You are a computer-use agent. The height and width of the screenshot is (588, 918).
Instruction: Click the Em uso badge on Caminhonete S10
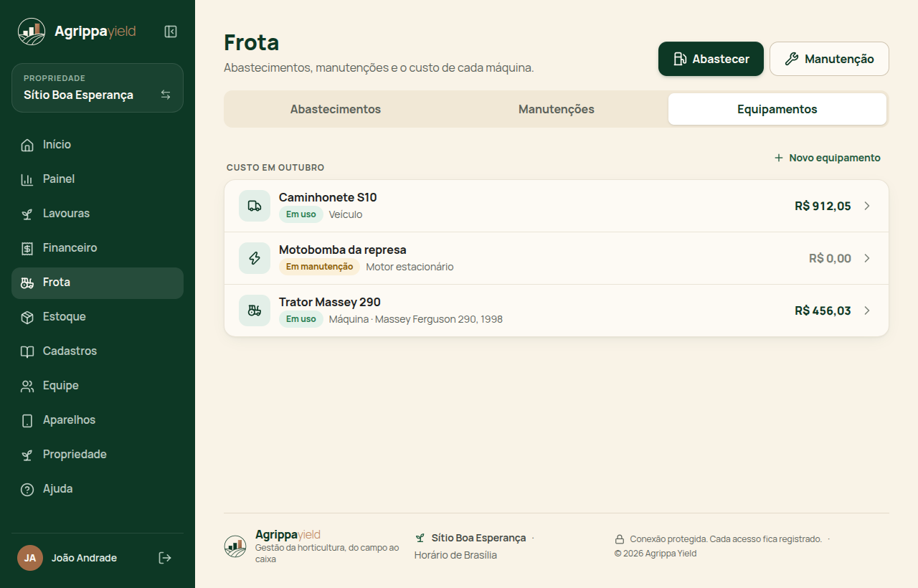pyautogui.click(x=301, y=214)
